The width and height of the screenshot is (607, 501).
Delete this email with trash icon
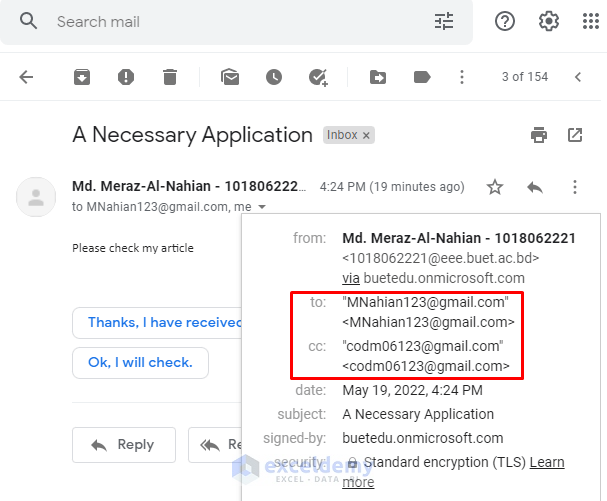(170, 77)
